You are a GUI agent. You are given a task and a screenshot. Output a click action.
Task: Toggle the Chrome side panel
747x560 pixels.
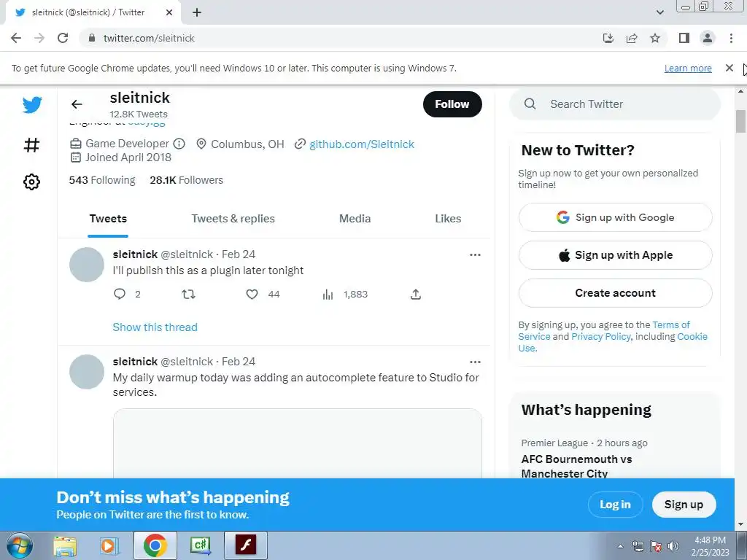(x=684, y=38)
